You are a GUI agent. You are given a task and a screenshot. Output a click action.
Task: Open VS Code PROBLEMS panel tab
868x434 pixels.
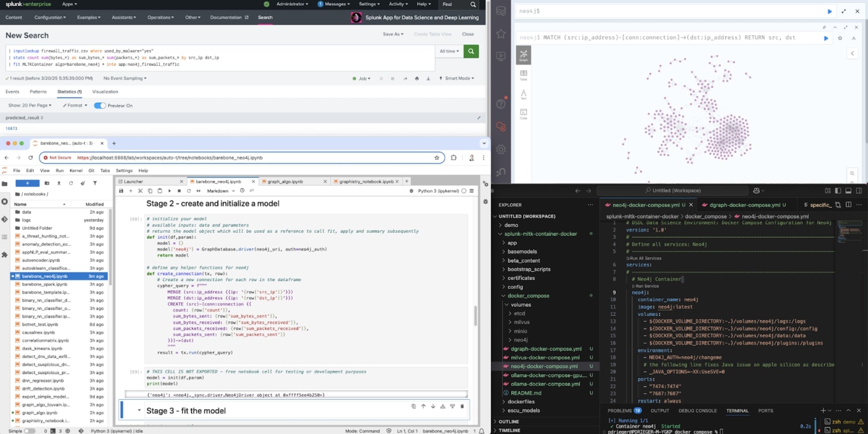point(624,411)
